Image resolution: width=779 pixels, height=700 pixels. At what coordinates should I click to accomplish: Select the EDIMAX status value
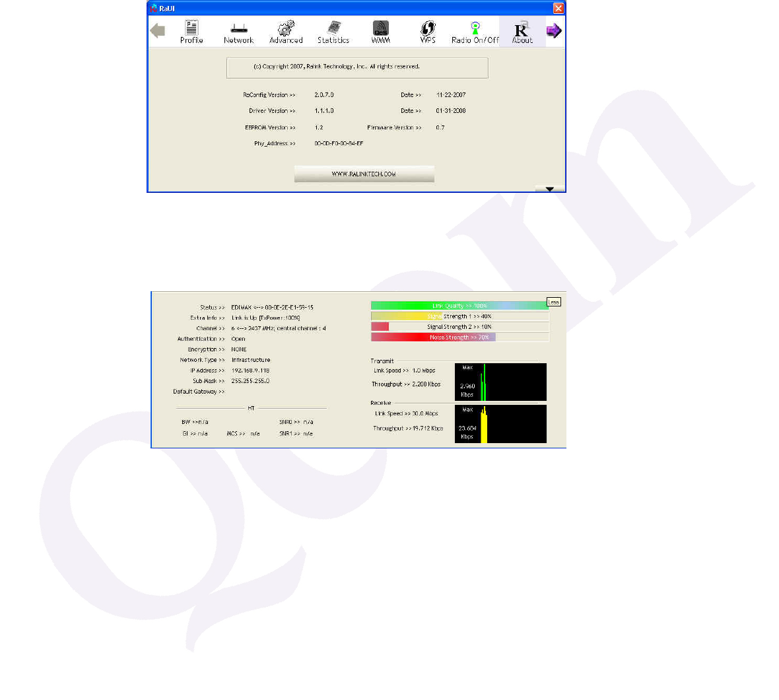[272, 307]
